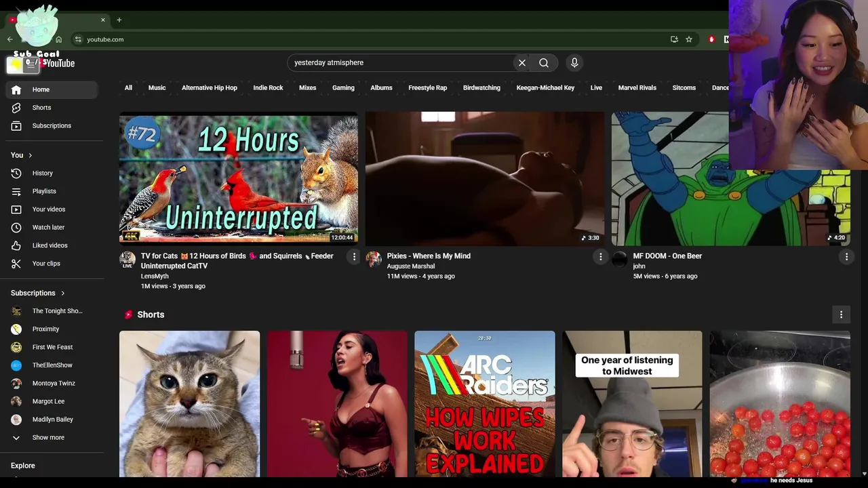Click the site info icon in address bar
The height and width of the screenshot is (488, 868).
click(x=78, y=39)
